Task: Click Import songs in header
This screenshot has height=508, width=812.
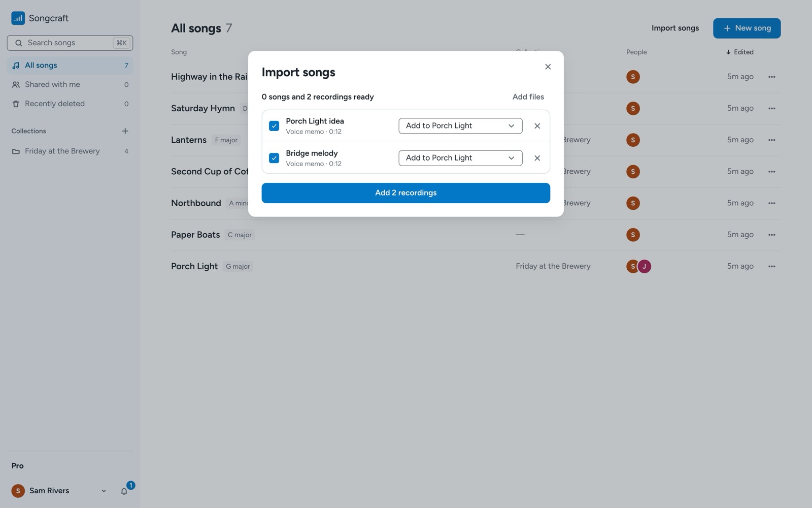Action: (675, 28)
